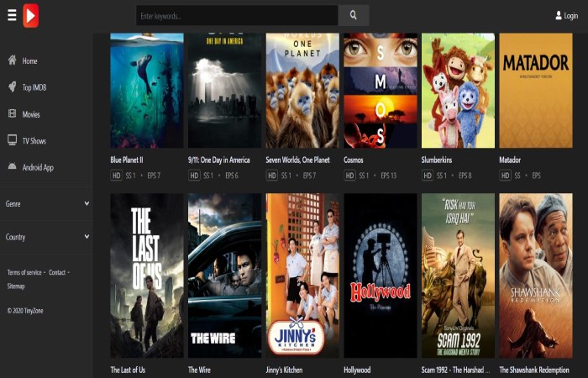The height and width of the screenshot is (378, 588).
Task: Open the hamburger menu icon
Action: [12, 15]
